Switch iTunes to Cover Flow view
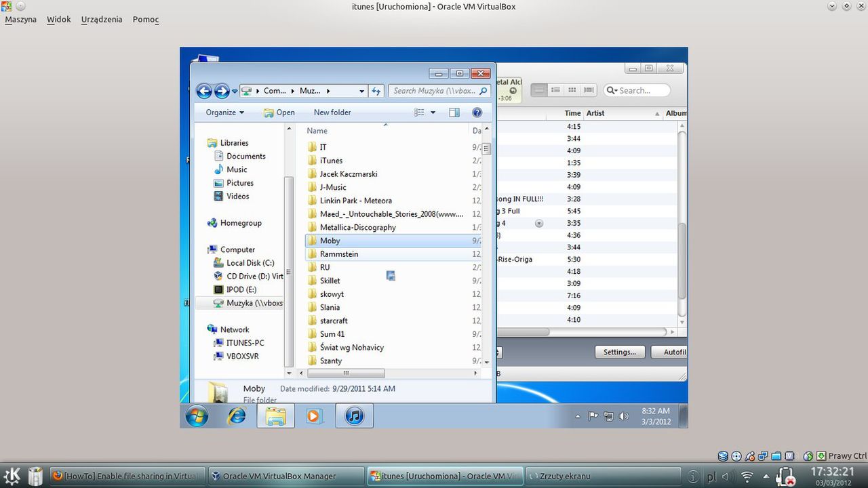Screen dimensions: 868x488 tap(589, 90)
